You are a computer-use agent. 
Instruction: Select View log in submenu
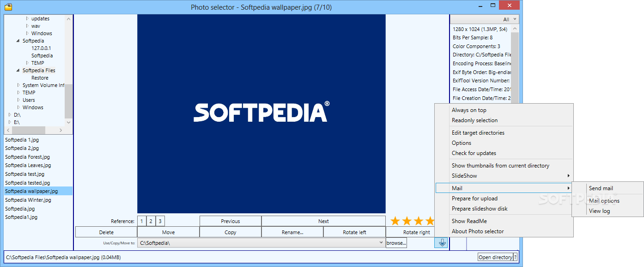608,211
